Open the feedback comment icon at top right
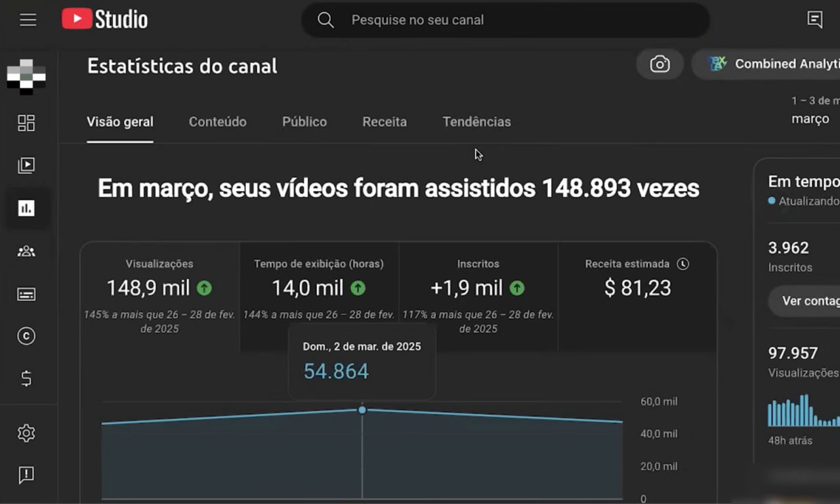Viewport: 840px width, 504px height. point(815,20)
